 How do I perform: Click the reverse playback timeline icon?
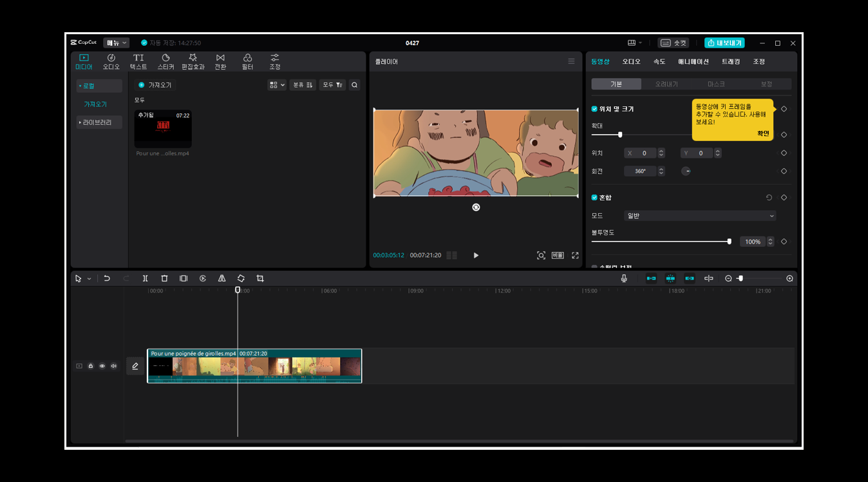click(203, 278)
